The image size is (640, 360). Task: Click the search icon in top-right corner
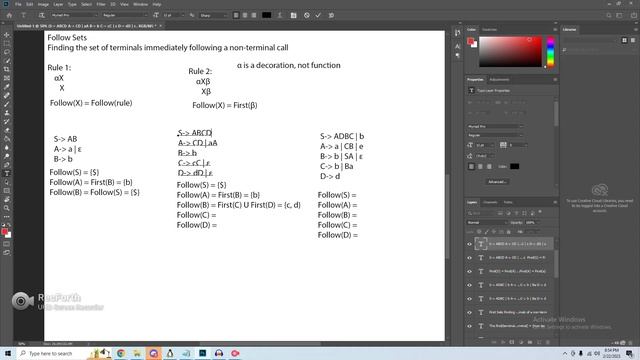click(x=609, y=15)
